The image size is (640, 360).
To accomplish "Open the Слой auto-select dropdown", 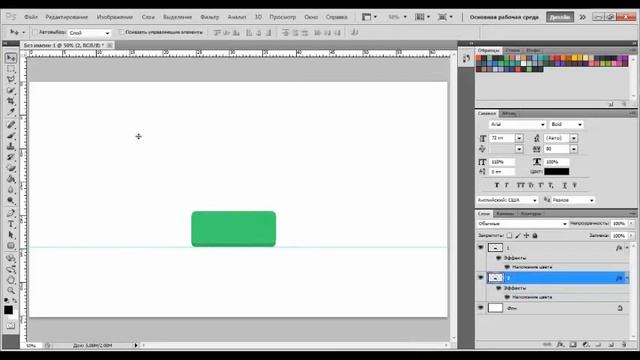I will point(89,33).
